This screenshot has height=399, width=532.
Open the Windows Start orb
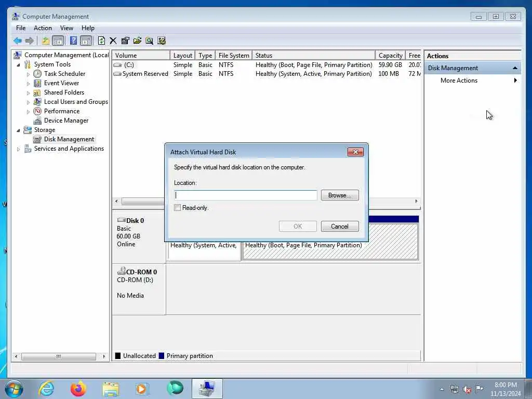(14, 389)
